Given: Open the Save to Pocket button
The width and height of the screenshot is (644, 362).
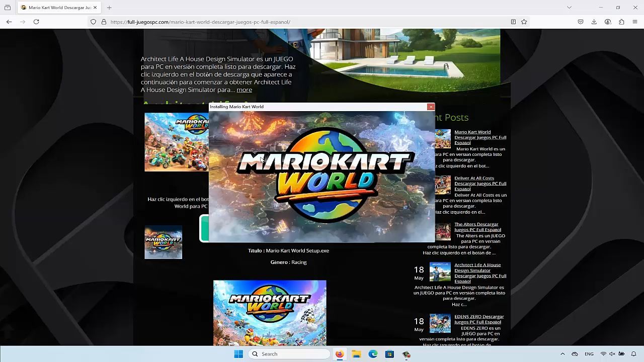Looking at the screenshot, I should pos(581,22).
